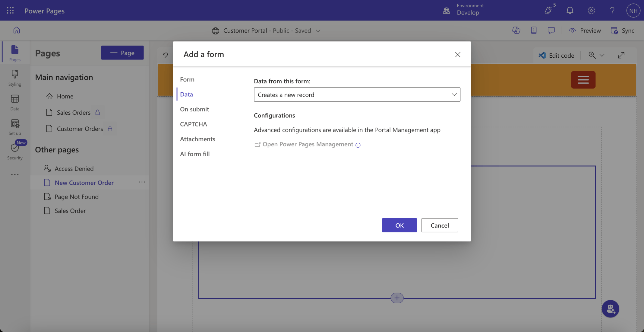Image resolution: width=644 pixels, height=332 pixels.
Task: Open Power Pages Management link
Action: tap(308, 144)
